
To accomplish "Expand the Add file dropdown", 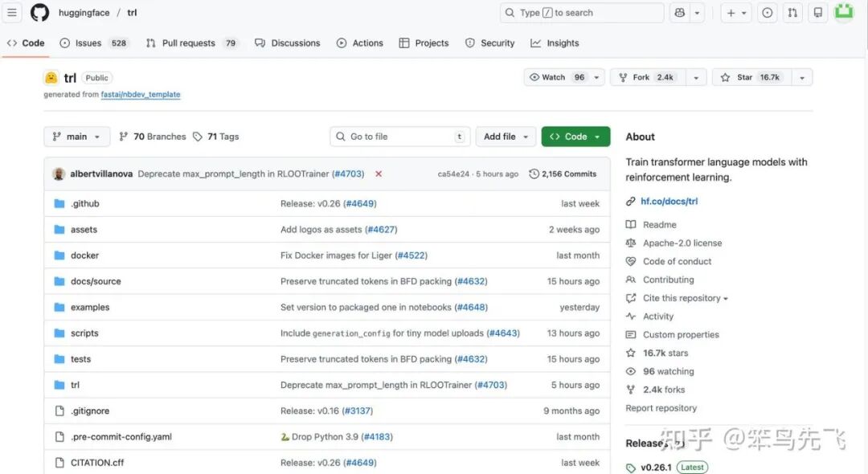I will point(506,137).
